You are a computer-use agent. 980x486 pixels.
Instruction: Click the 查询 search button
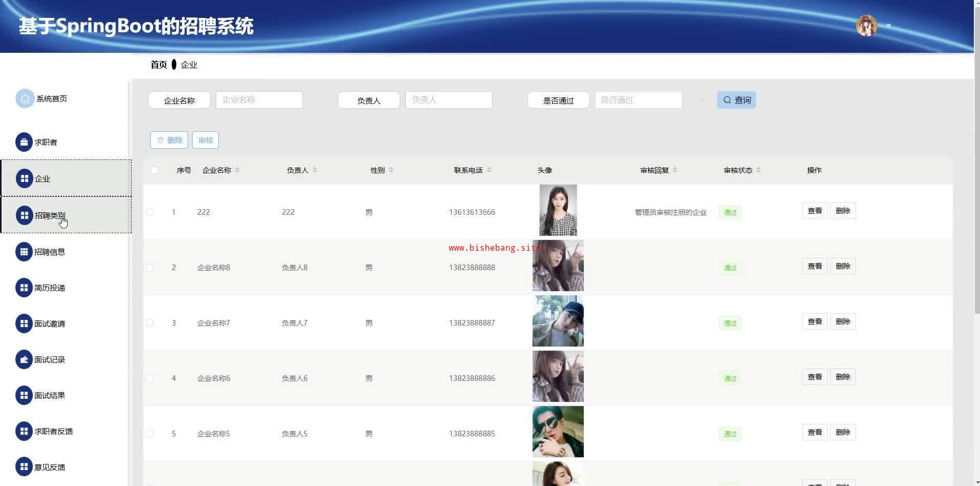[x=737, y=100]
